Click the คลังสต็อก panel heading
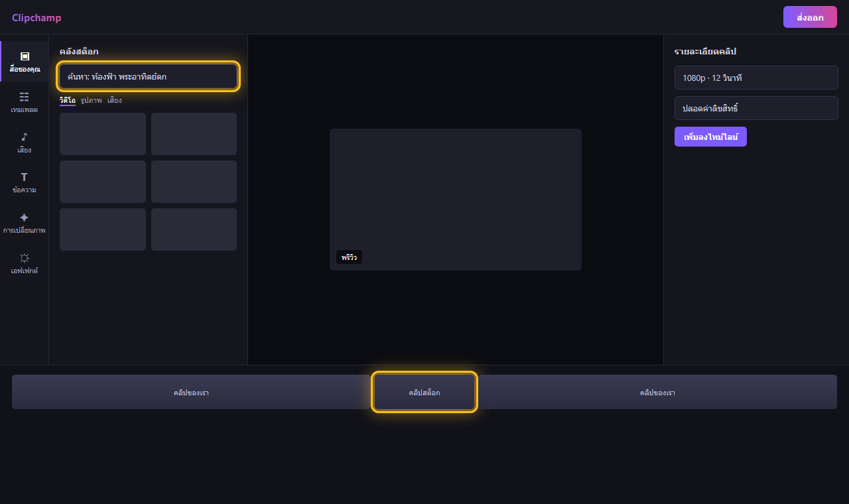 pos(79,51)
